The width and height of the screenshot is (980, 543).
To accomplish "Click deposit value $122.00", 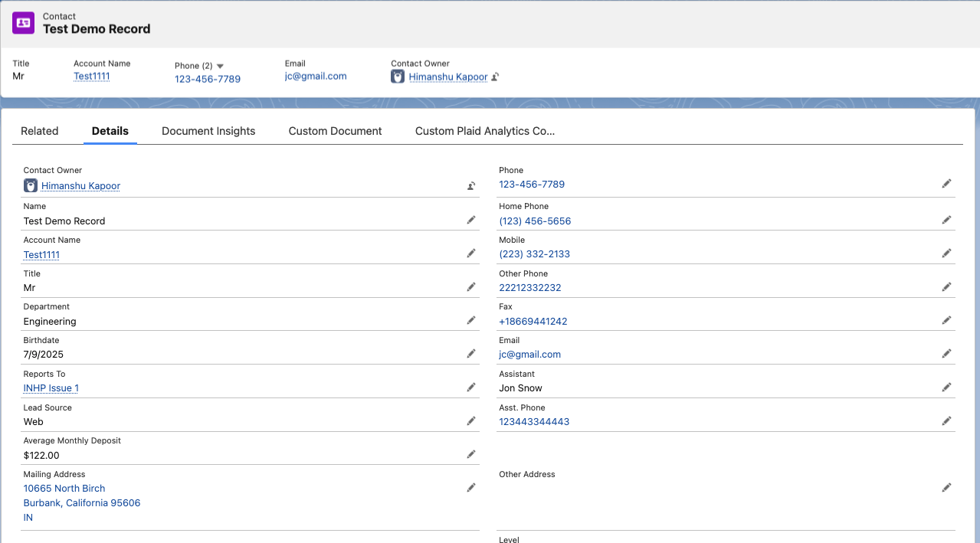I will click(41, 456).
